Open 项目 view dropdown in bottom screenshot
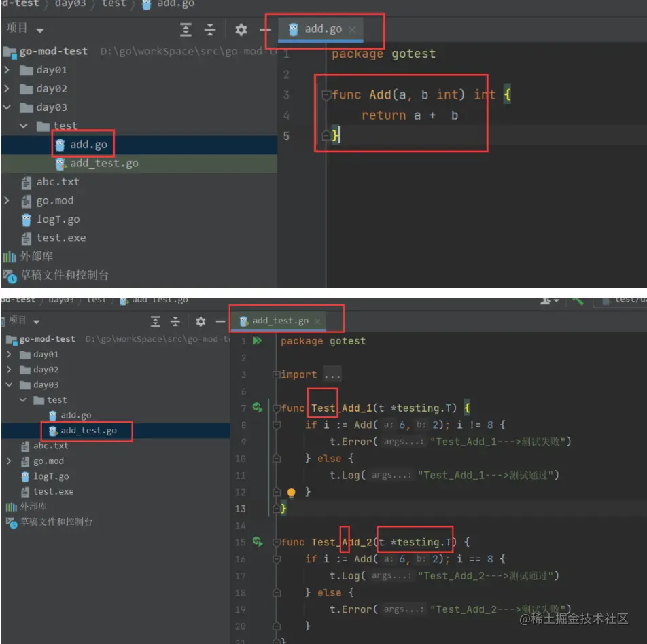647x644 pixels. pos(24,321)
